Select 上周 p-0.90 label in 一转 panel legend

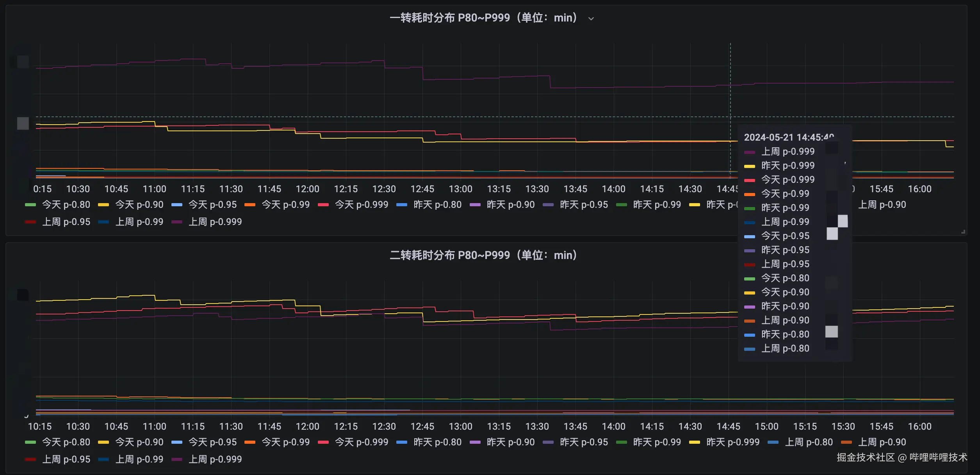[x=882, y=205]
